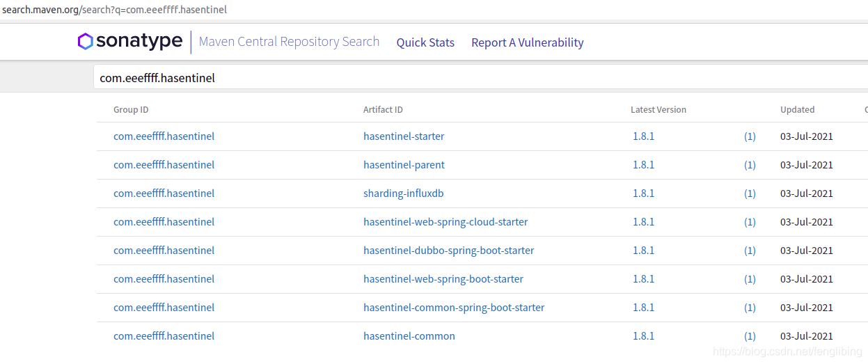Open hasentinel-web-spring-cloud-starter artifact
This screenshot has height=364, width=868.
(445, 222)
